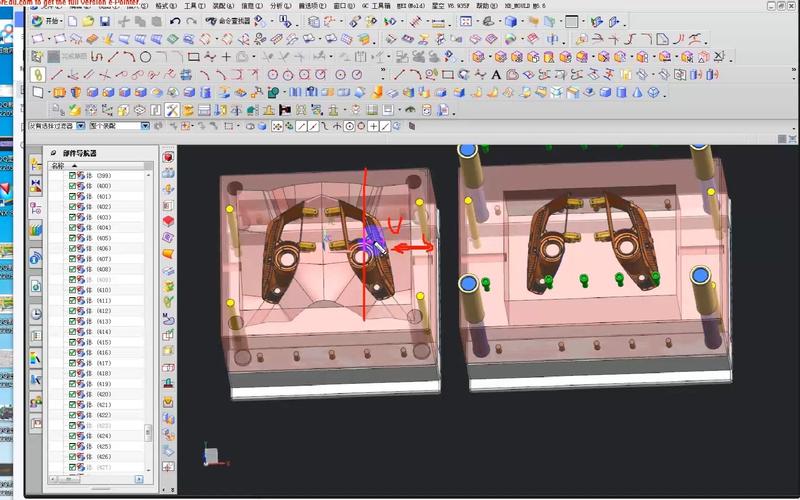
Task: Click the cylinder primitive icon
Action: click(621, 93)
